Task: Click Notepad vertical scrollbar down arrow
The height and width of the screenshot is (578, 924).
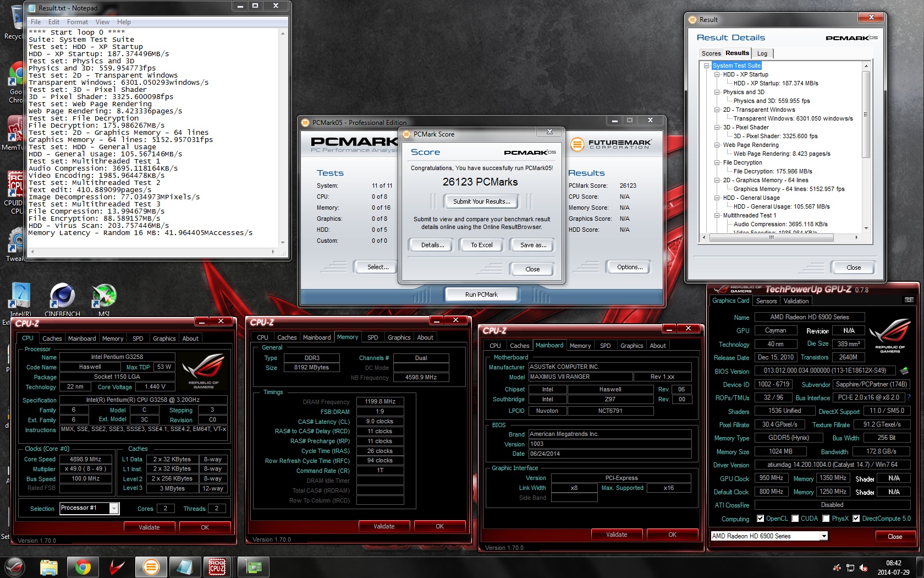Action: 283,243
